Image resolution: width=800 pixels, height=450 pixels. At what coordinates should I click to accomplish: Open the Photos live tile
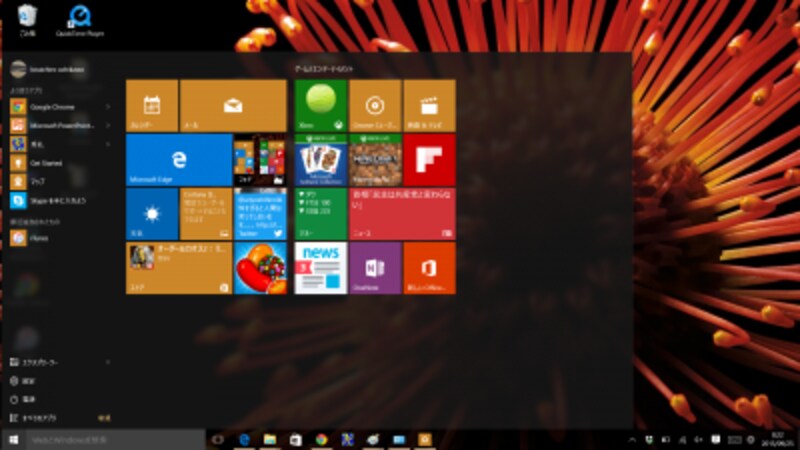pyautogui.click(x=260, y=160)
